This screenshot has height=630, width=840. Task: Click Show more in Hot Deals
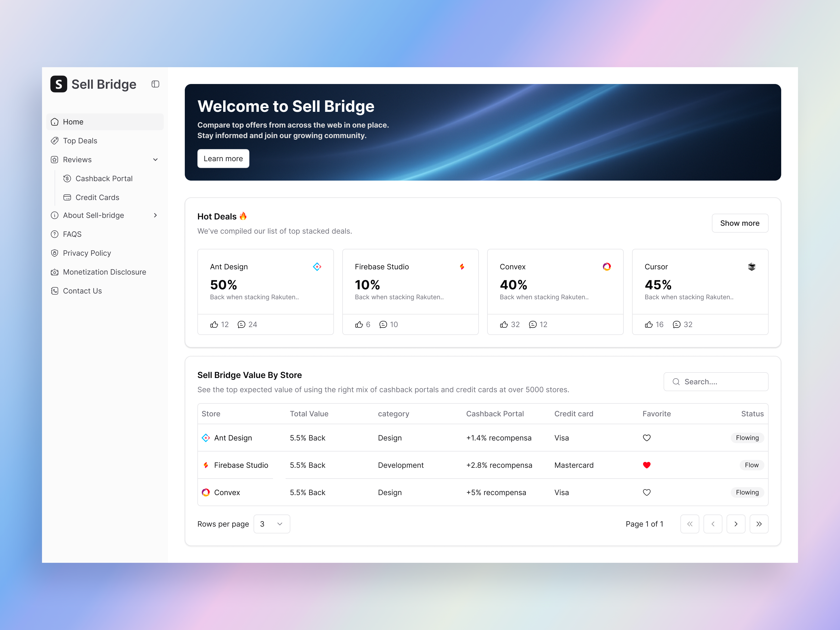click(739, 223)
